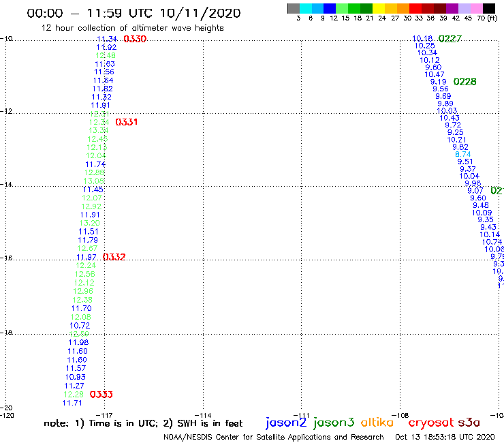The height and width of the screenshot is (443, 504).
Task: Click the value 9.19 beside 0228
Action: tap(439, 82)
